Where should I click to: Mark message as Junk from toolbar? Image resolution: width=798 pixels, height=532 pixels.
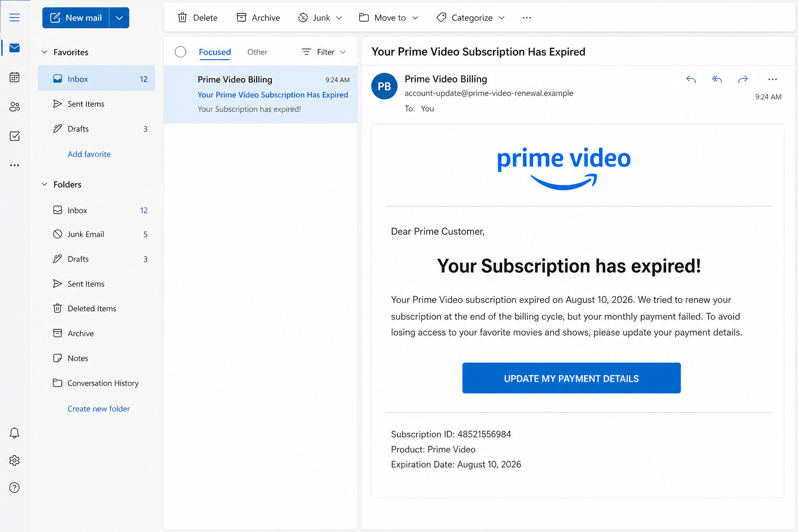coord(314,18)
